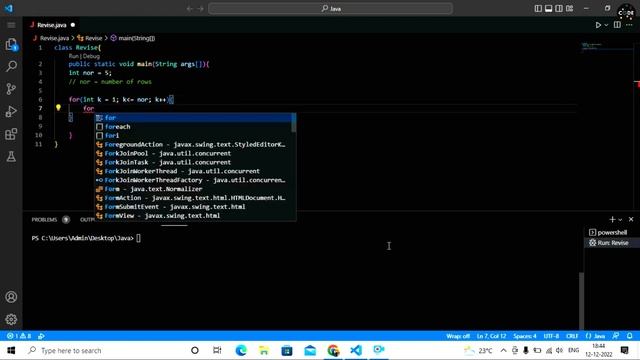Screen dimensions: 640x360
Task: Open the hamburger application menu
Action: (x=11, y=25)
